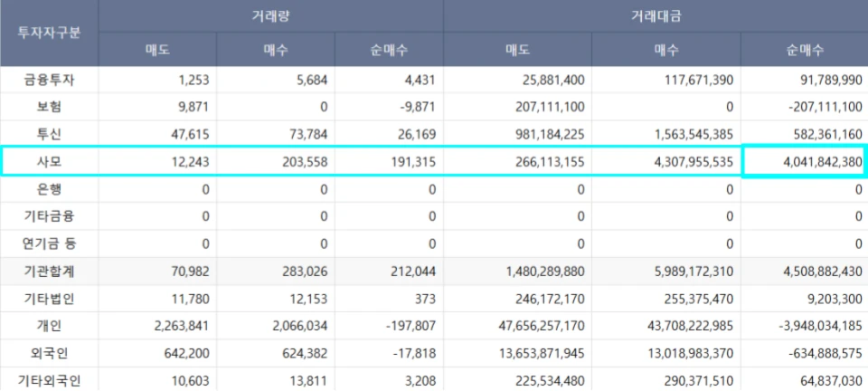Select the 거래대금 group header

pos(655,15)
